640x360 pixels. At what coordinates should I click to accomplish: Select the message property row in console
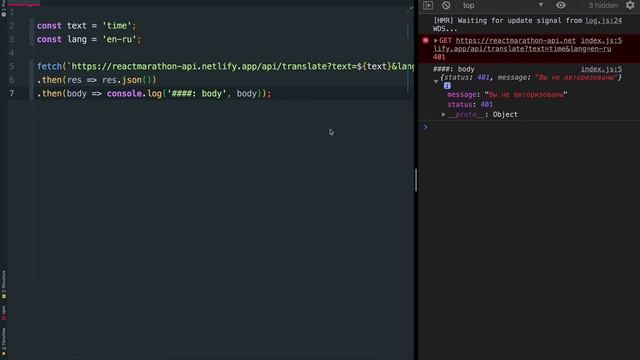coord(507,95)
